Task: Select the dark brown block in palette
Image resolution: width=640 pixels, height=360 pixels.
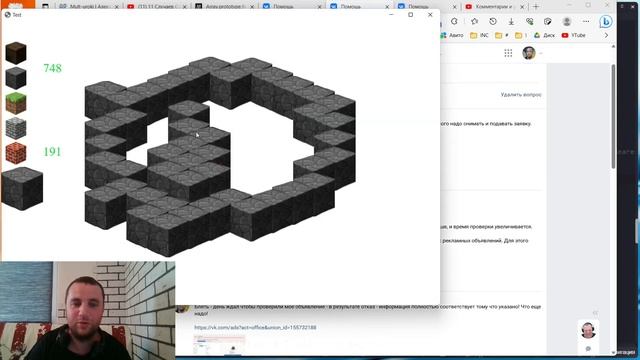Action: 16,53
